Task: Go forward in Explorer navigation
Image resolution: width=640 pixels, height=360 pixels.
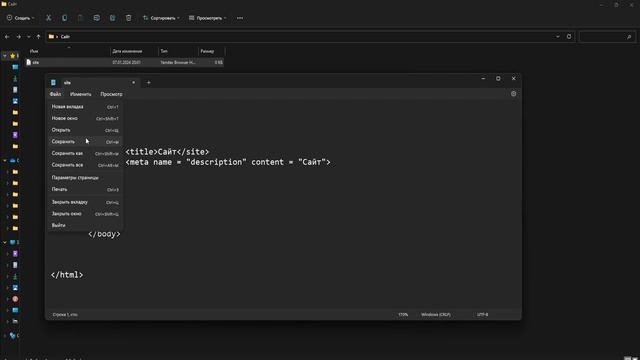Action: [18, 37]
